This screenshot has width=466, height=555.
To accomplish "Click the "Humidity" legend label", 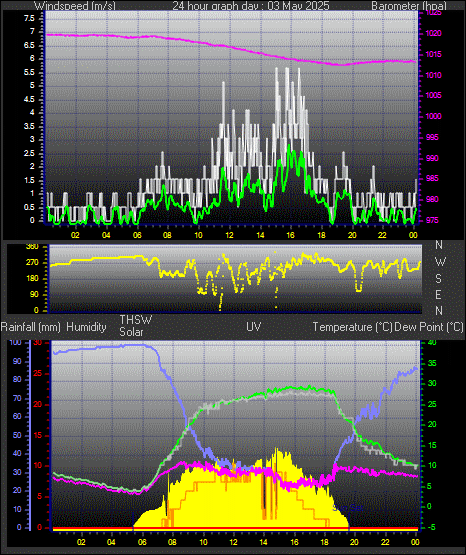I will (86, 327).
